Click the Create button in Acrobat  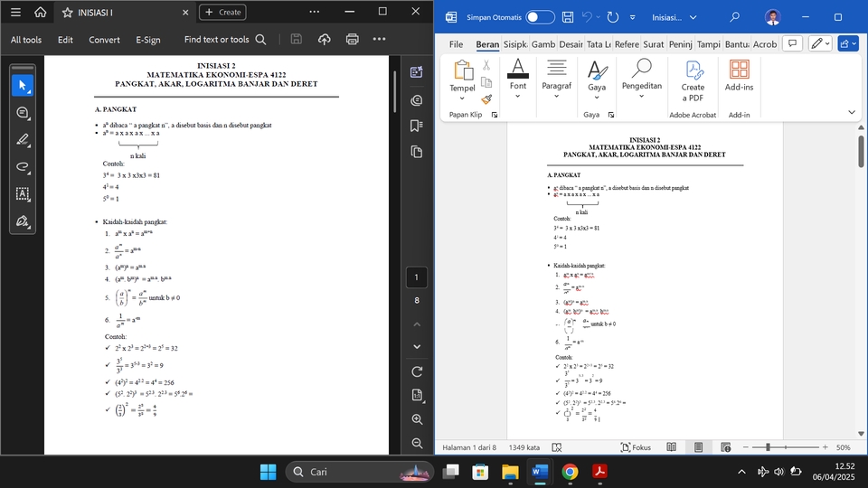(222, 12)
